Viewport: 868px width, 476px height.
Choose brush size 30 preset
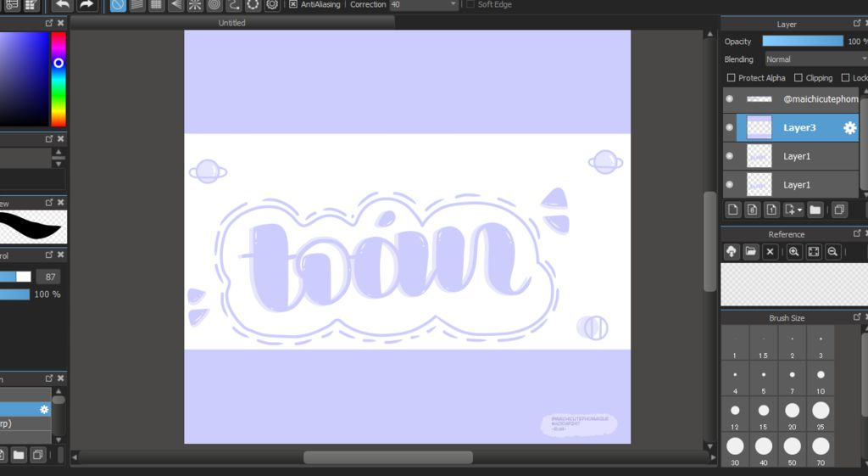point(735,451)
